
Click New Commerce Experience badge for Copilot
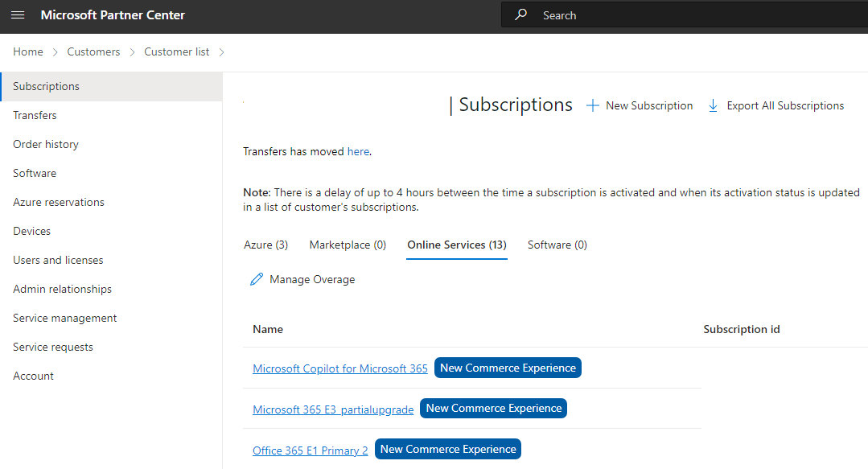(x=508, y=368)
